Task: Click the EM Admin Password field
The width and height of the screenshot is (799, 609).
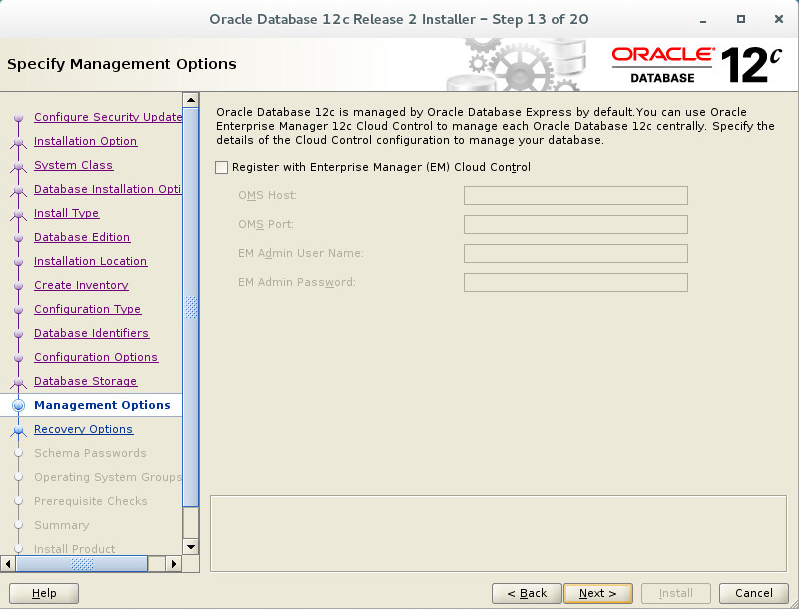Action: 576,283
